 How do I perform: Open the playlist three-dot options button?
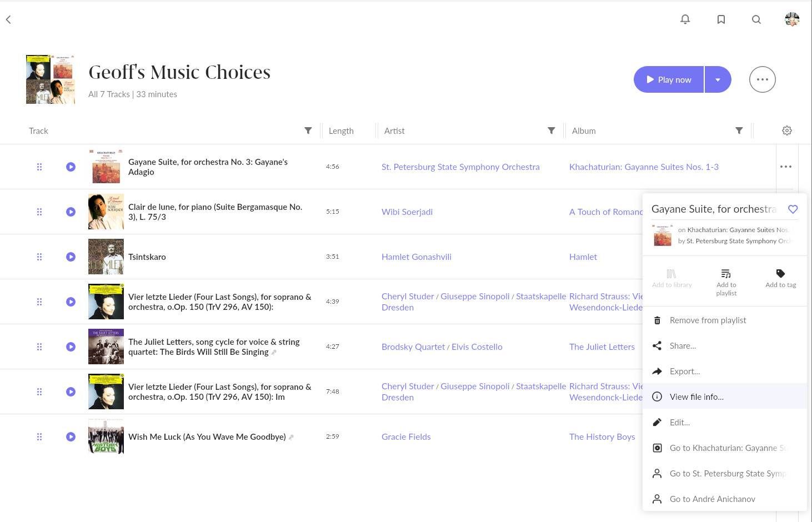pyautogui.click(x=762, y=79)
